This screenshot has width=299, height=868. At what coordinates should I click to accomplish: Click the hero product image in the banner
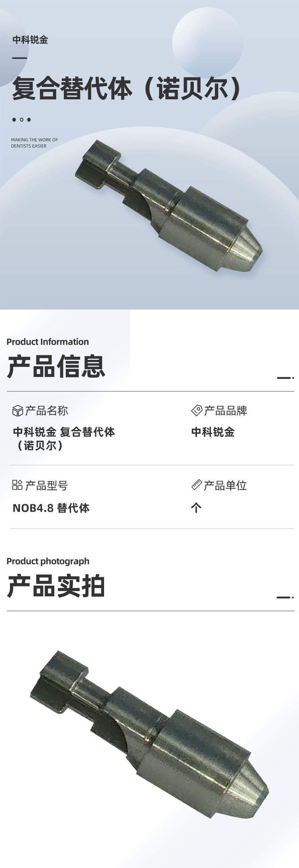click(169, 206)
